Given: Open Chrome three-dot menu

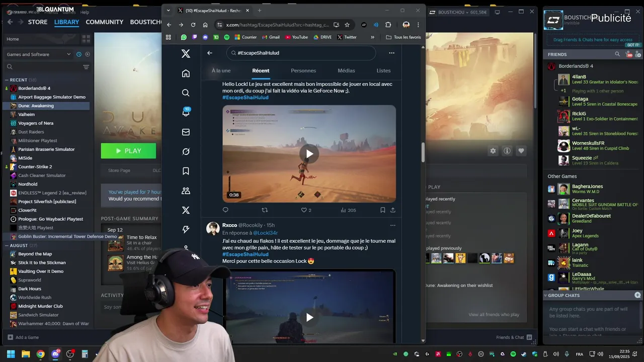Looking at the screenshot, I should [x=418, y=25].
